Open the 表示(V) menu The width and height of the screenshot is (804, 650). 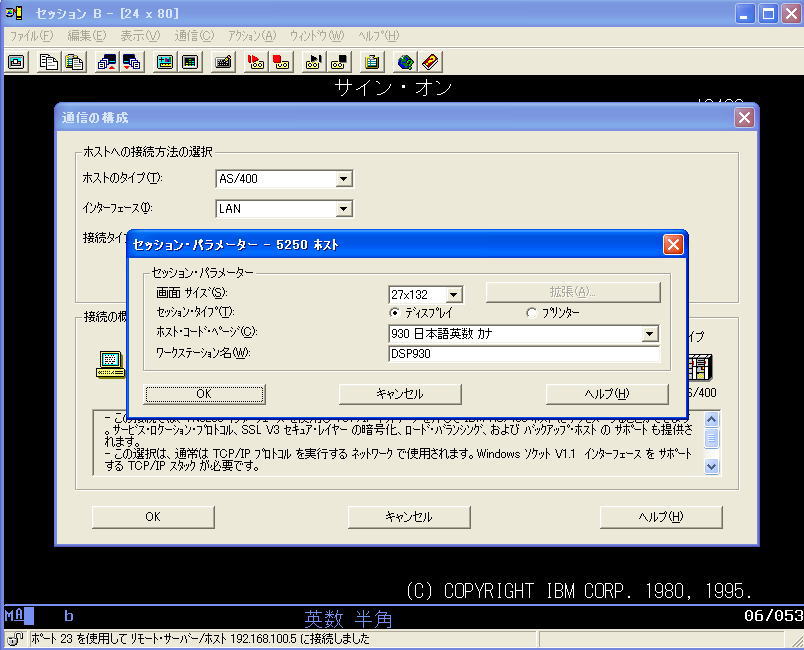[140, 36]
